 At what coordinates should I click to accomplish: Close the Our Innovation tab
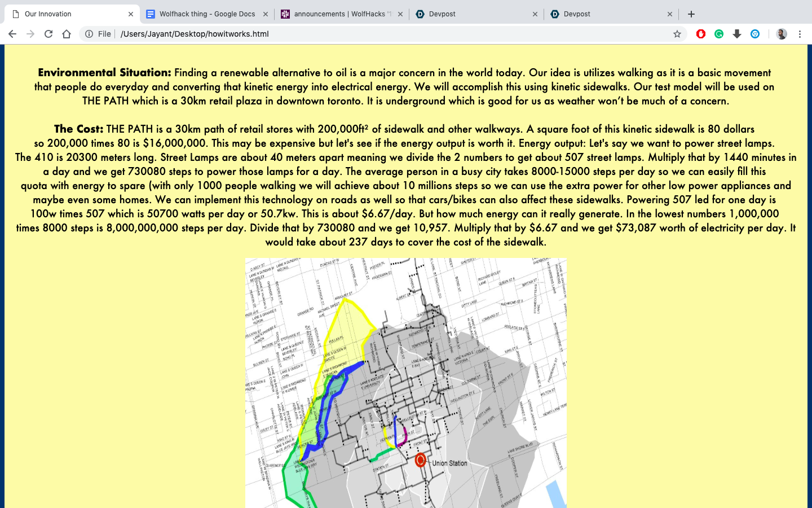(131, 14)
